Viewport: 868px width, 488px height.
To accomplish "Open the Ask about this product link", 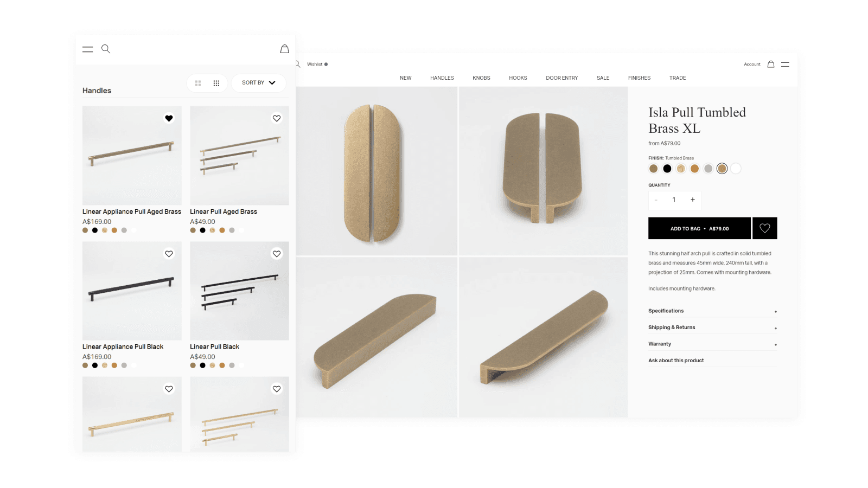I will point(676,360).
